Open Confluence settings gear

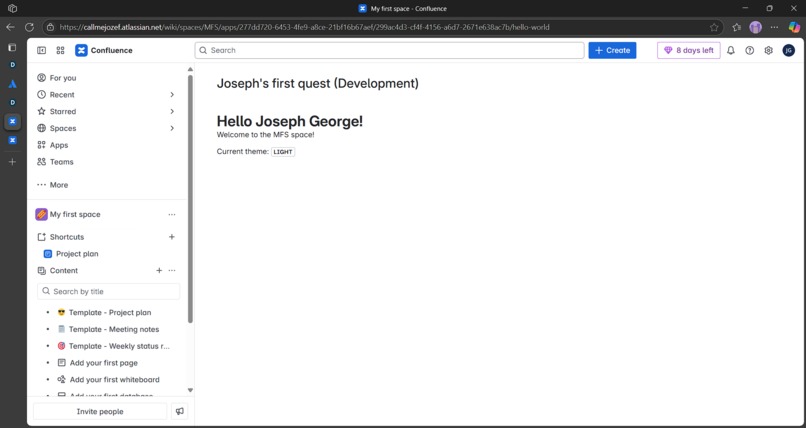tap(768, 50)
